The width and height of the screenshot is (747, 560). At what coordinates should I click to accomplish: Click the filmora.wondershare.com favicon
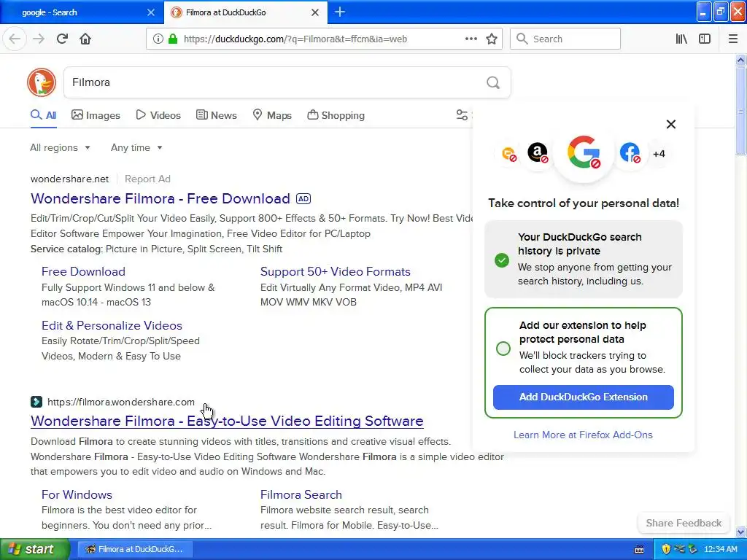pyautogui.click(x=36, y=402)
